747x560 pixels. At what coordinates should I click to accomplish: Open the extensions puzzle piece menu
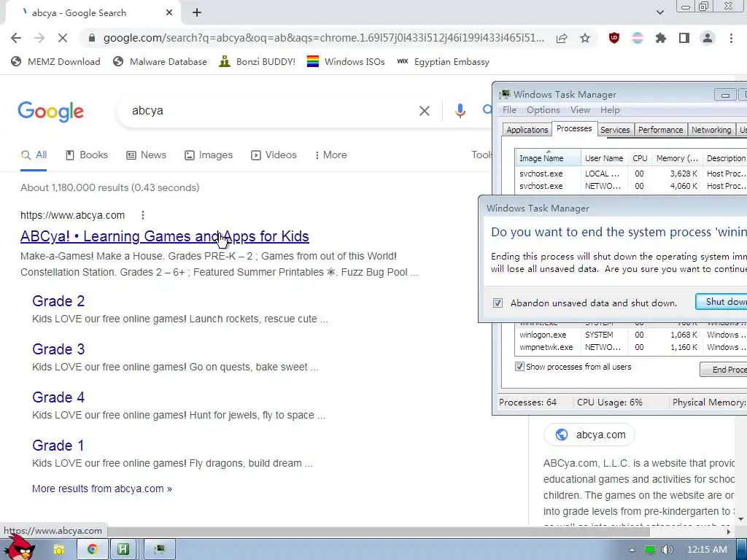[661, 38]
